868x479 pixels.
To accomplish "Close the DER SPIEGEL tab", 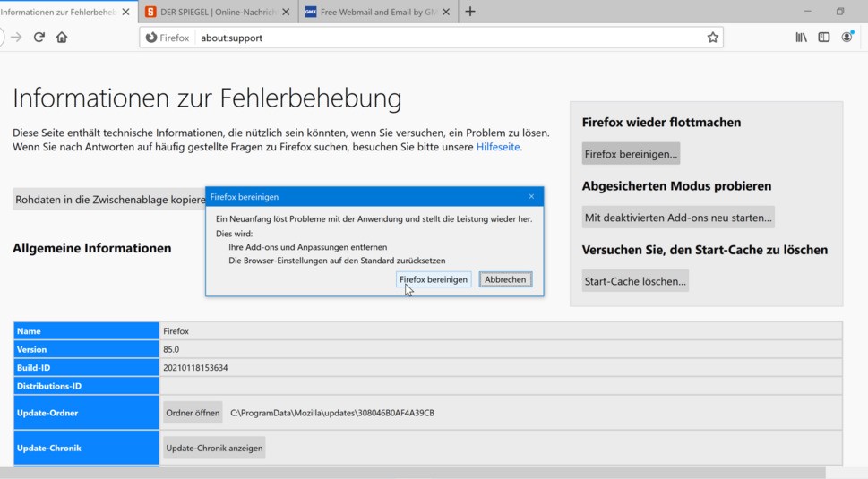I will (286, 12).
